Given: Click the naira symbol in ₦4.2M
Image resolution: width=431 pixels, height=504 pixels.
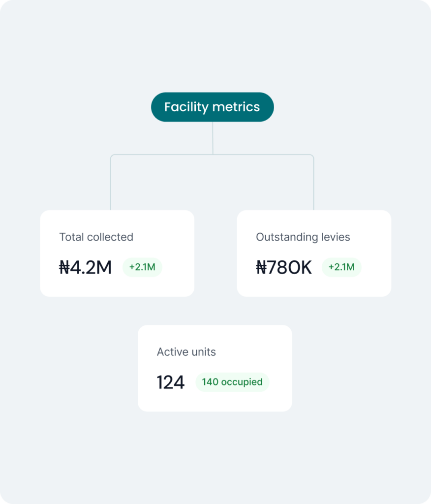Looking at the screenshot, I should pos(65,267).
